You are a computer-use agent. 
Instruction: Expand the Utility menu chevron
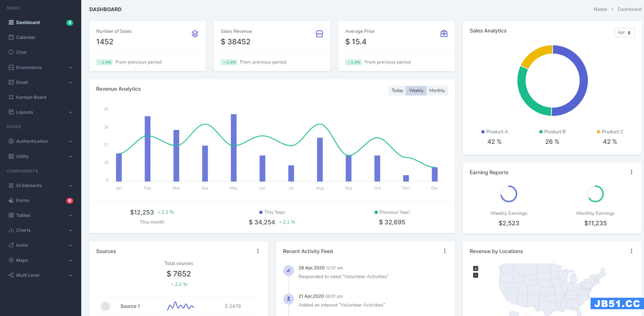pos(70,157)
